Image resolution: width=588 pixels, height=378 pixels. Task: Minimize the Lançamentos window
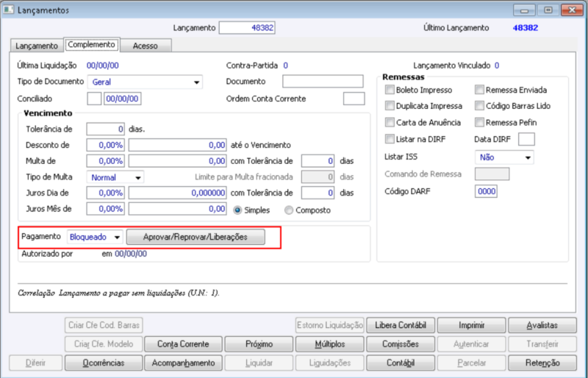click(524, 10)
